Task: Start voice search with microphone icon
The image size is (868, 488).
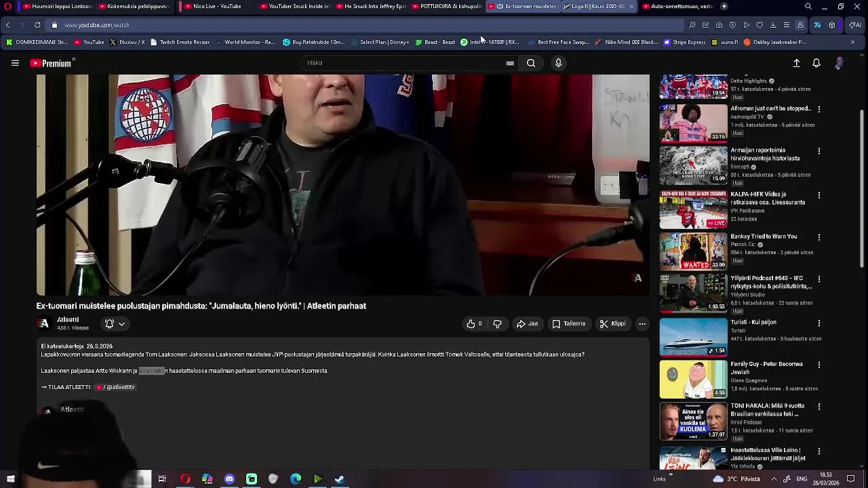Action: 558,63
